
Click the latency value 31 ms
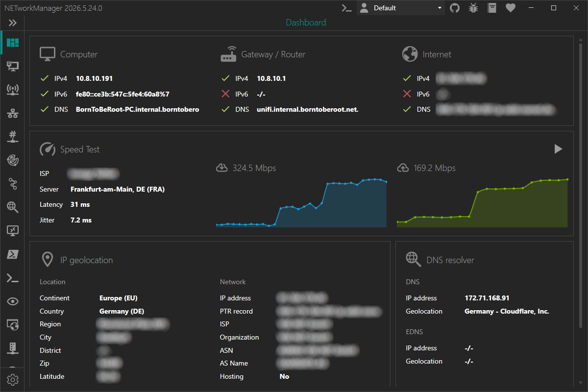click(x=80, y=204)
